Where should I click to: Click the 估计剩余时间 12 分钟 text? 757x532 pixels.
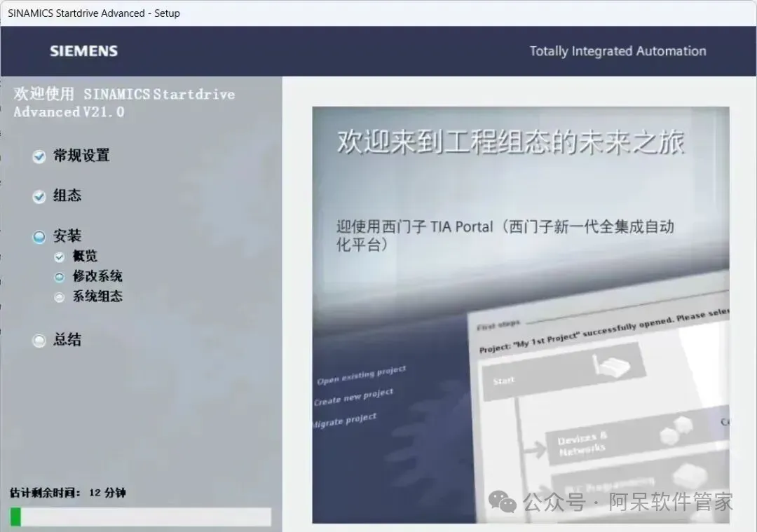67,493
